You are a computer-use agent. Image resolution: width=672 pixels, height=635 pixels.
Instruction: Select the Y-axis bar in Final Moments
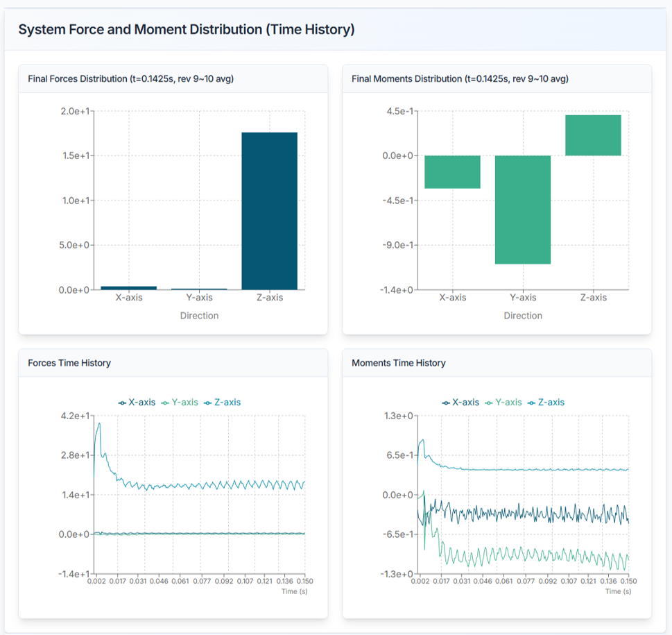(x=522, y=210)
